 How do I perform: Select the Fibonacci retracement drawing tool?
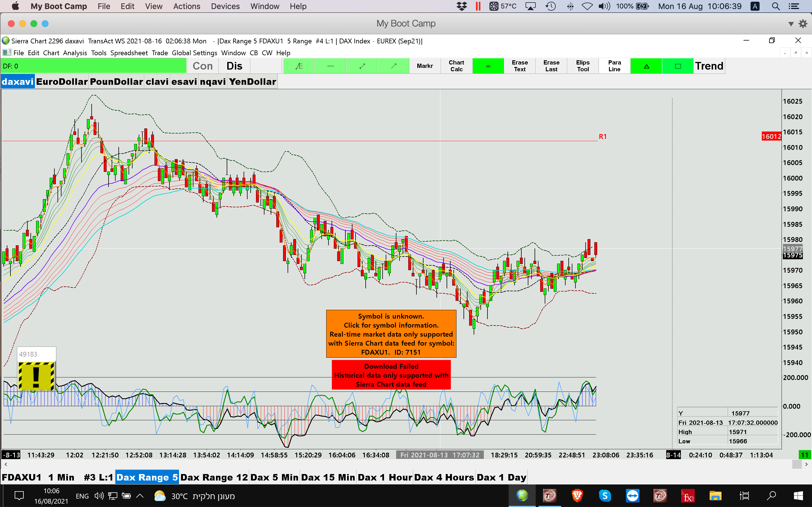(x=299, y=66)
